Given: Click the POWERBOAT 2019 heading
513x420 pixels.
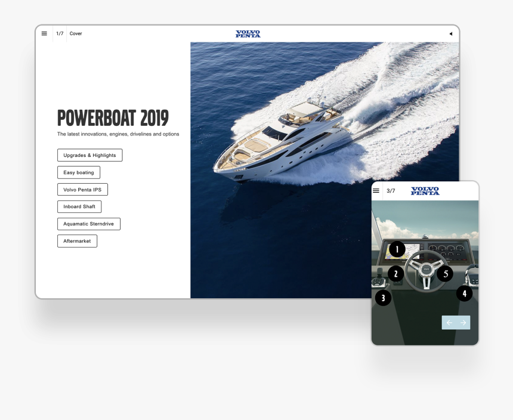Looking at the screenshot, I should click(113, 118).
